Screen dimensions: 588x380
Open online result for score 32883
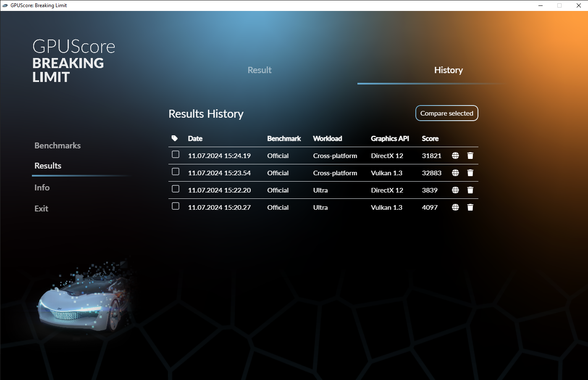[455, 173]
